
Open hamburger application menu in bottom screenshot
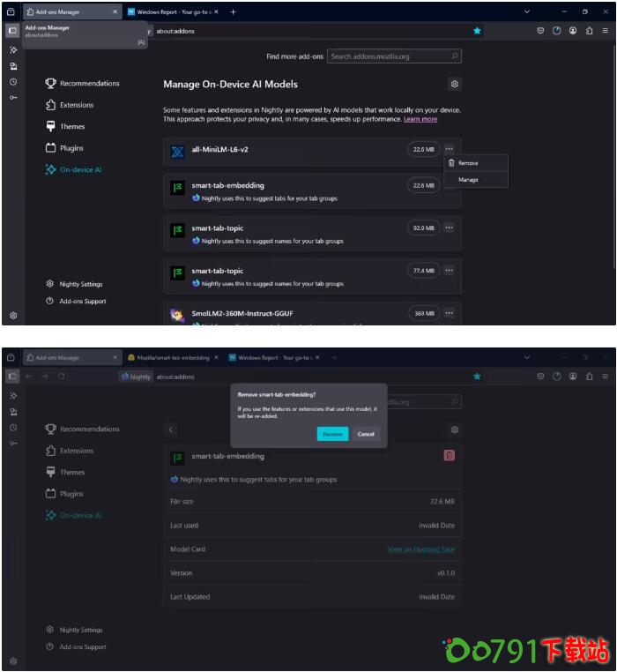click(x=605, y=377)
